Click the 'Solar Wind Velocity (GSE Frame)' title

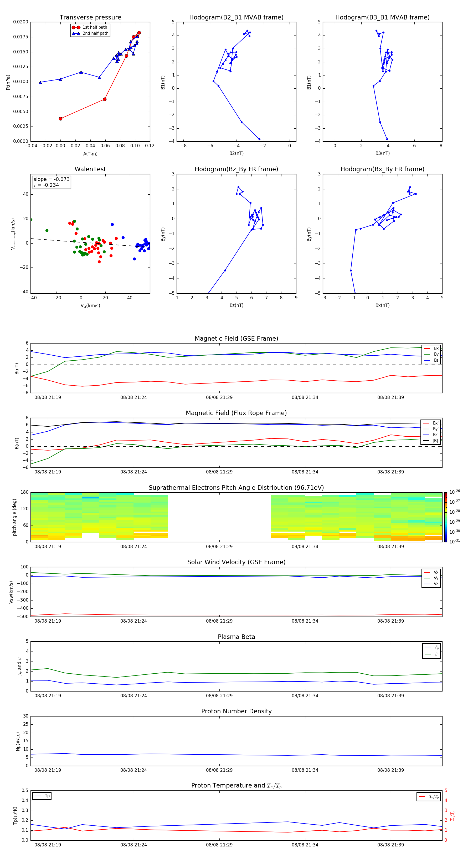(236, 562)
